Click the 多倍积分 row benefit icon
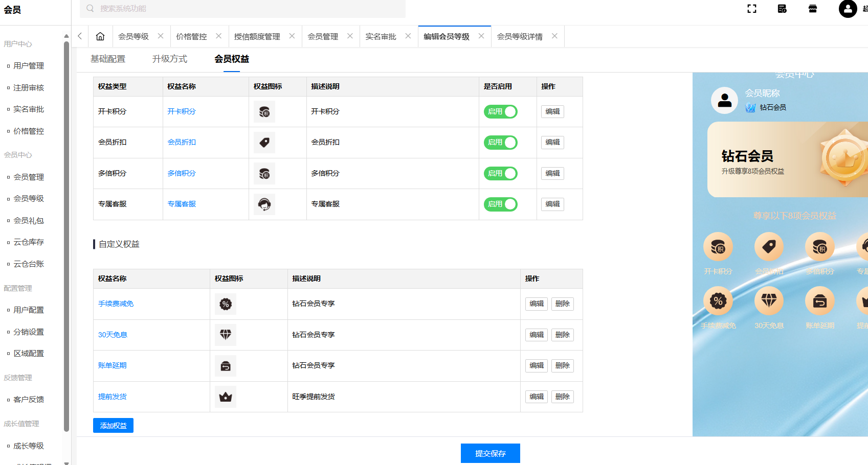Image resolution: width=868 pixels, height=465 pixels. point(264,174)
